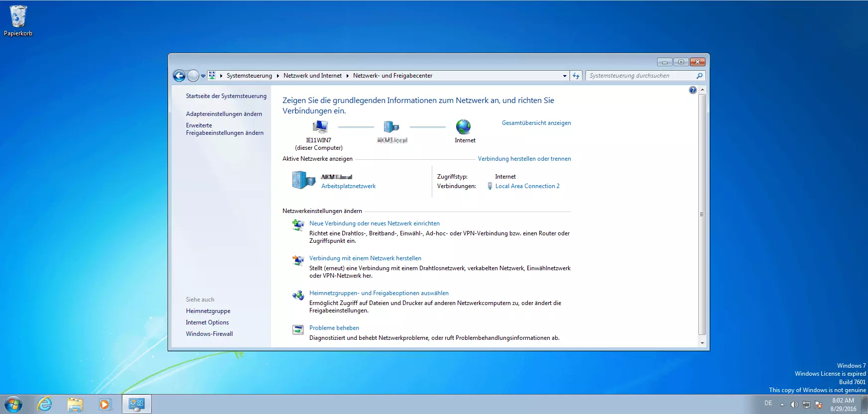Viewport: 868px width, 414px height.
Task: Click the blue help question mark icon
Action: coord(692,90)
